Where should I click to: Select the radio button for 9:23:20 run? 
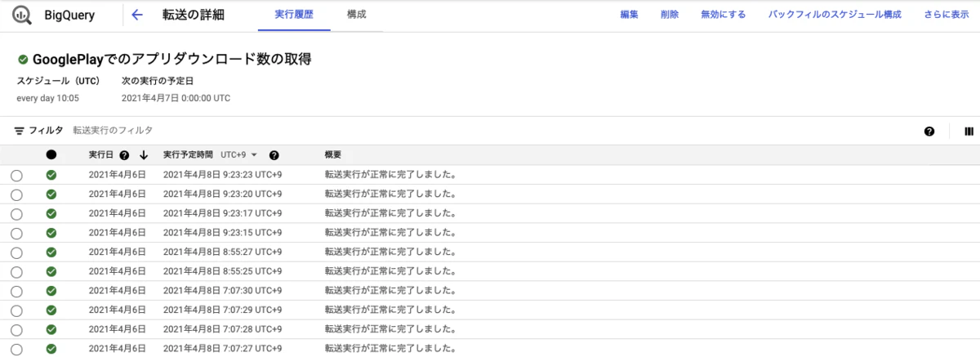17,194
